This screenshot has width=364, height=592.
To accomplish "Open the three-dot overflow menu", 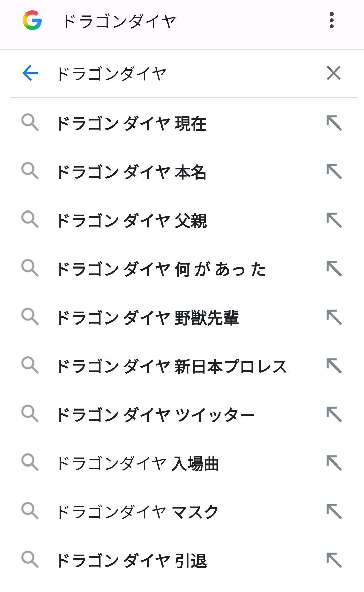I will (x=332, y=20).
